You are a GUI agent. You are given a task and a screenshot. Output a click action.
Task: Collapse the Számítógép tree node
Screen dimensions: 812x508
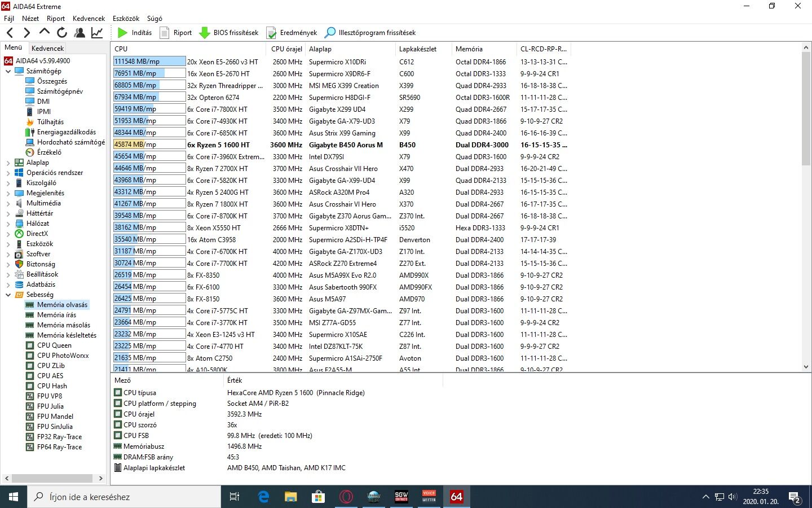click(8, 71)
